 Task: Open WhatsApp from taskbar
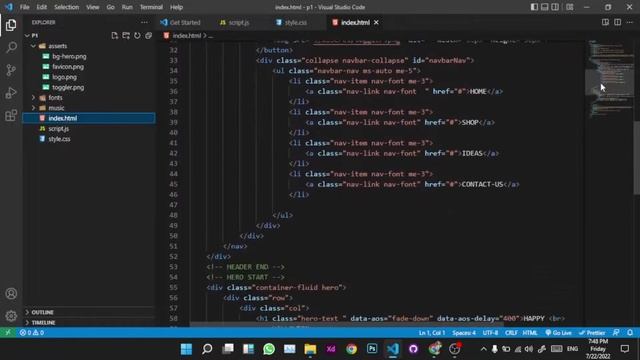(269, 349)
